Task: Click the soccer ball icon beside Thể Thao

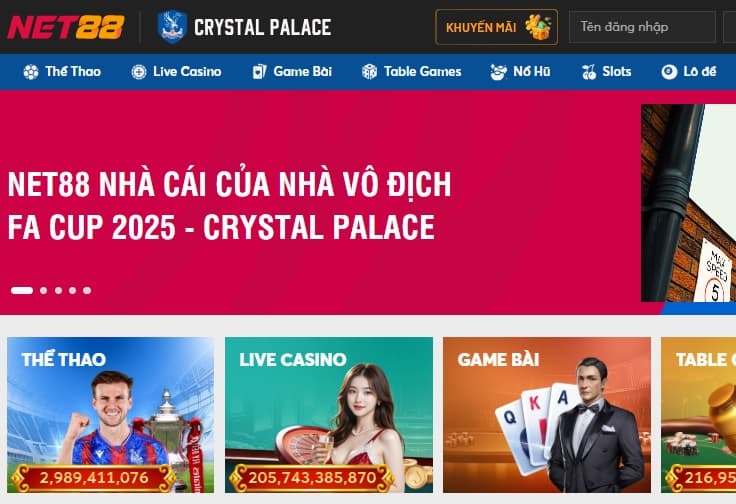Action: (x=31, y=72)
